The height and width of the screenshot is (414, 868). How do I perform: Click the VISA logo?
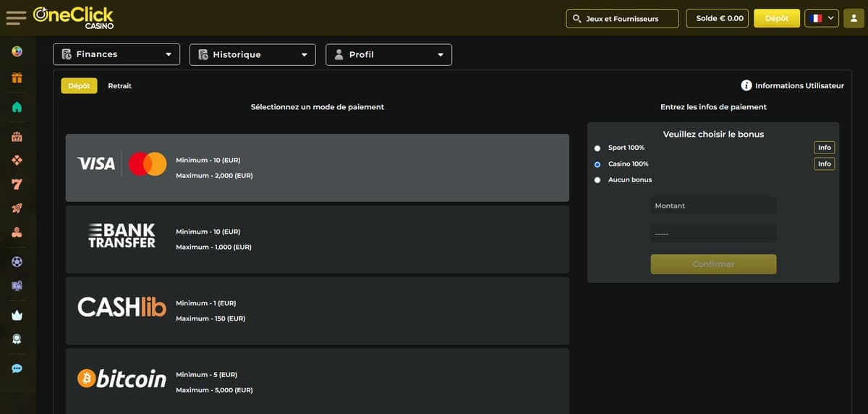(96, 164)
